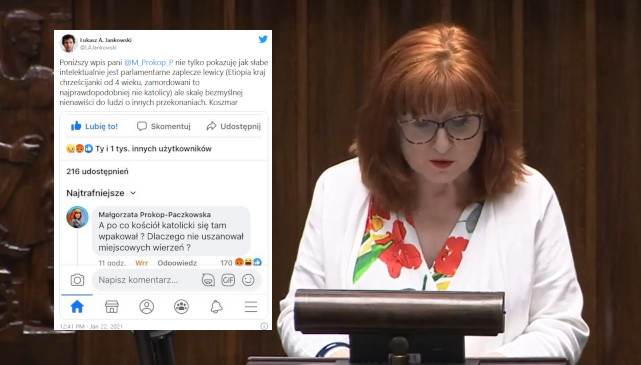Click Odpowiedz under the comment
641x365 pixels.
(x=177, y=263)
